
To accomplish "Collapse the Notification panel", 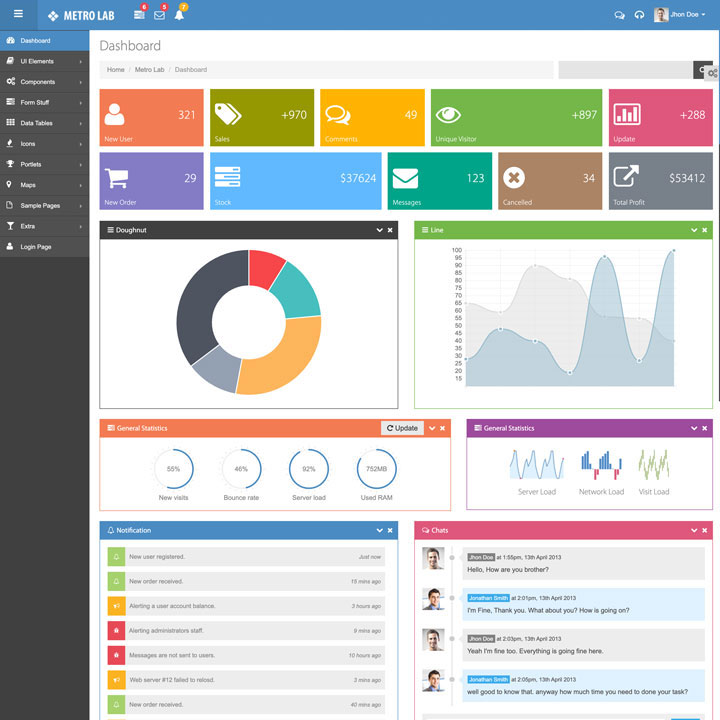I will 379,530.
